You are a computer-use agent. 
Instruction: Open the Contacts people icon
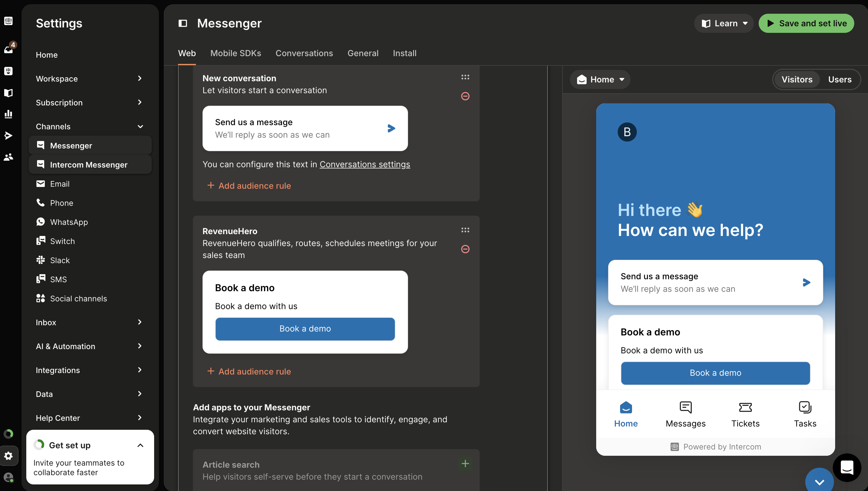click(x=8, y=157)
